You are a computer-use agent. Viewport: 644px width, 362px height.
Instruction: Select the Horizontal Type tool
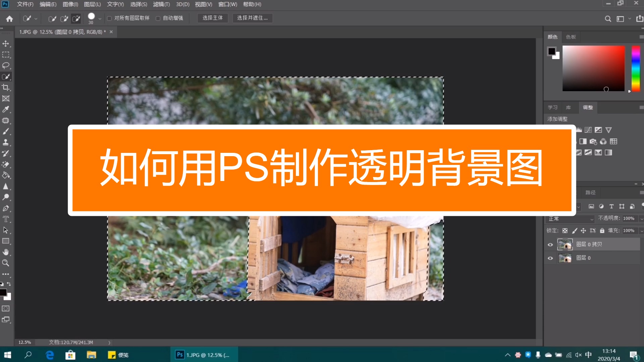point(6,218)
